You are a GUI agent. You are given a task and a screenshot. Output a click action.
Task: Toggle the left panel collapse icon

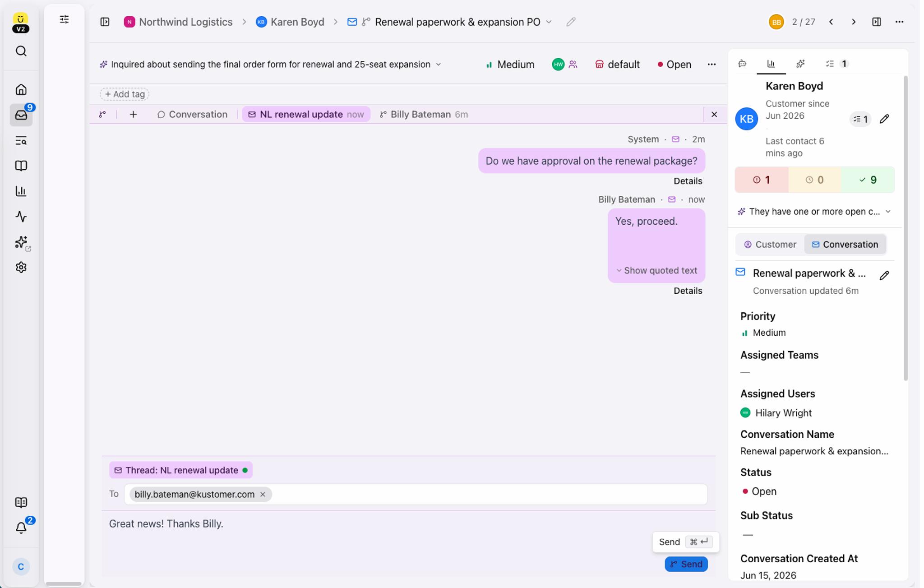click(105, 22)
